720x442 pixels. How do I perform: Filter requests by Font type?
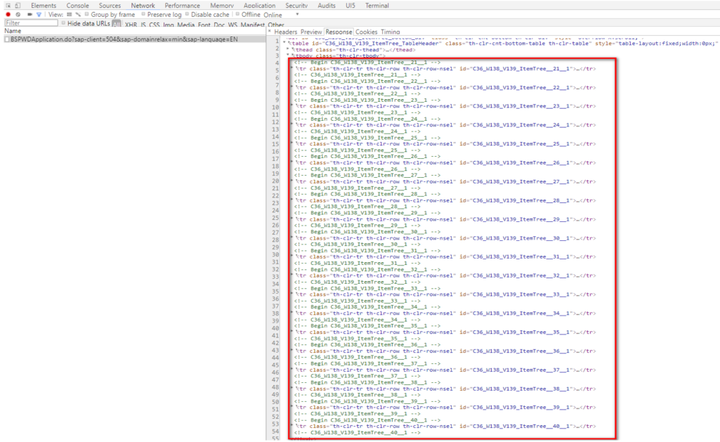204,25
